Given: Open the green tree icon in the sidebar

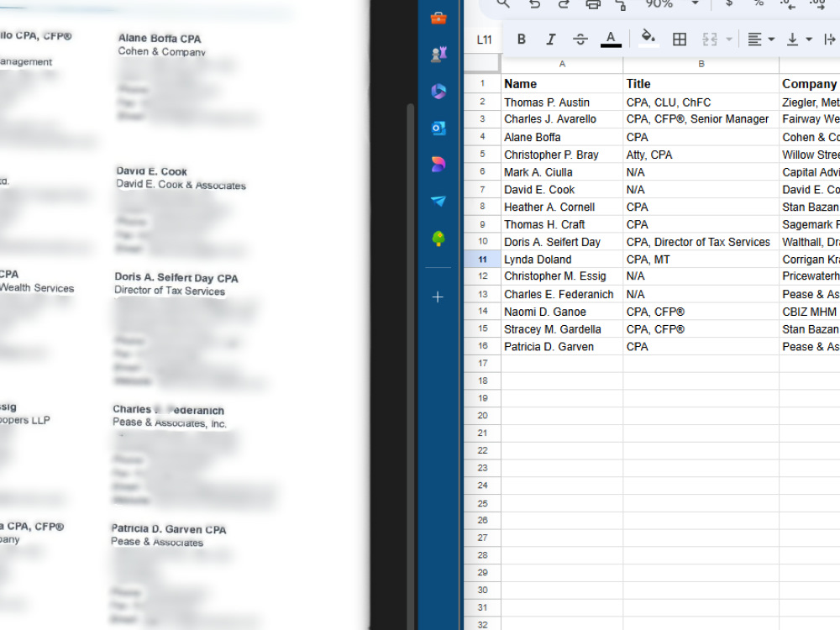Looking at the screenshot, I should (438, 239).
